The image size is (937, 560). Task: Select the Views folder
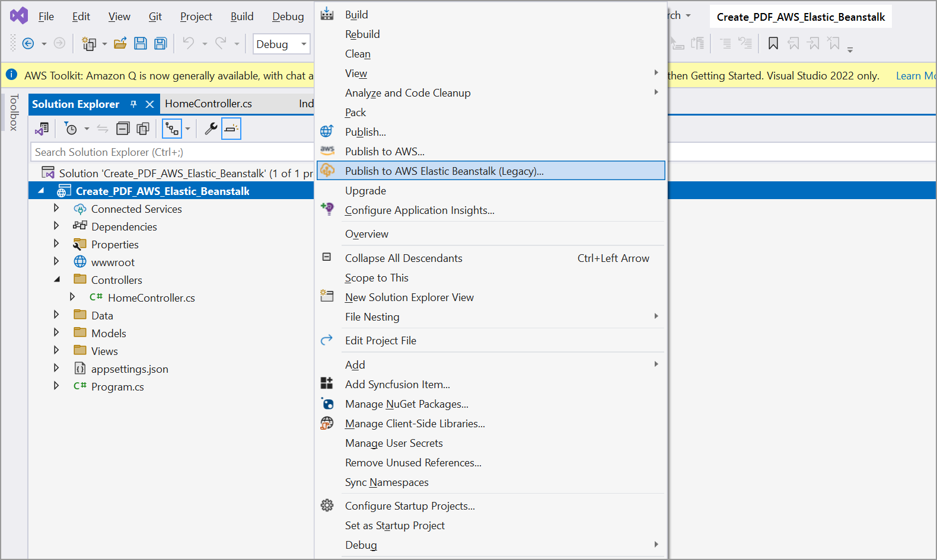point(104,351)
